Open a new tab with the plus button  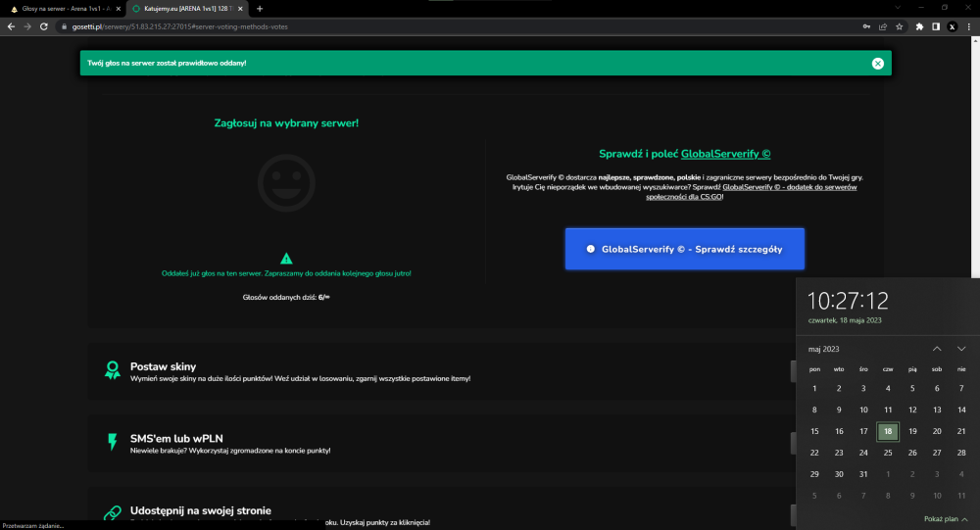pos(260,9)
